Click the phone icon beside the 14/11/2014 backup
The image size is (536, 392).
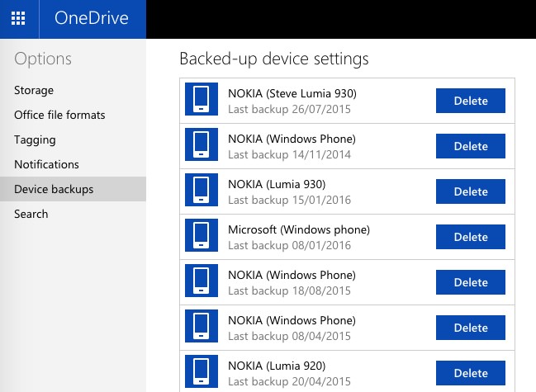[202, 144]
